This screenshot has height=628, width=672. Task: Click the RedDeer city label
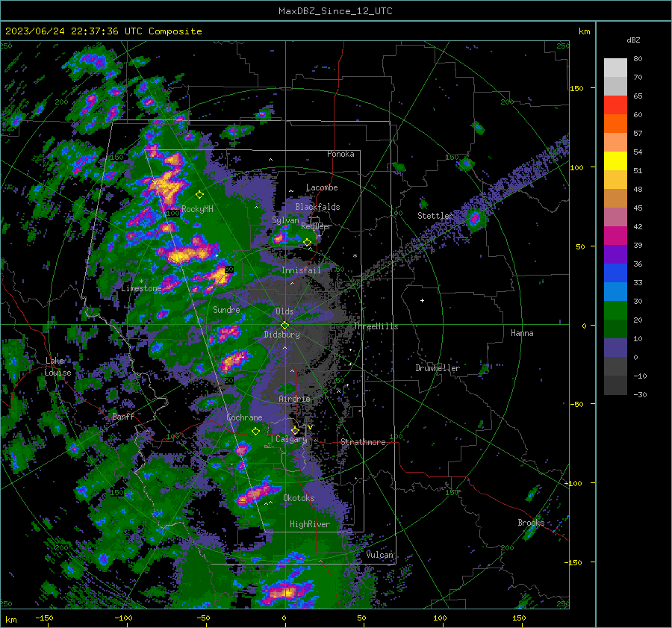(x=317, y=226)
